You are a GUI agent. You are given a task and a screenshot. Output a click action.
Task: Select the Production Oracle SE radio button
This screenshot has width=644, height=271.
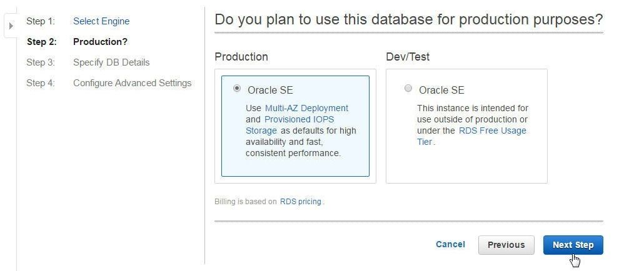point(237,88)
